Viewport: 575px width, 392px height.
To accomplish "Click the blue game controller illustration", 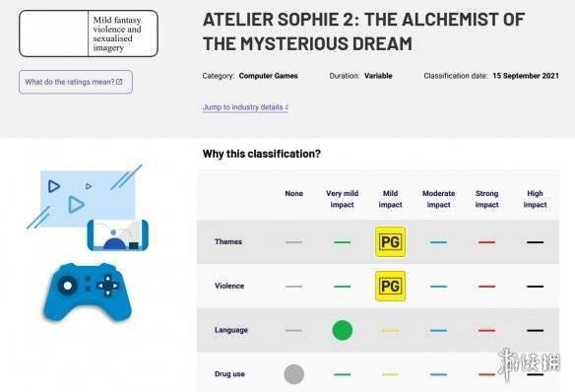I will 88,292.
